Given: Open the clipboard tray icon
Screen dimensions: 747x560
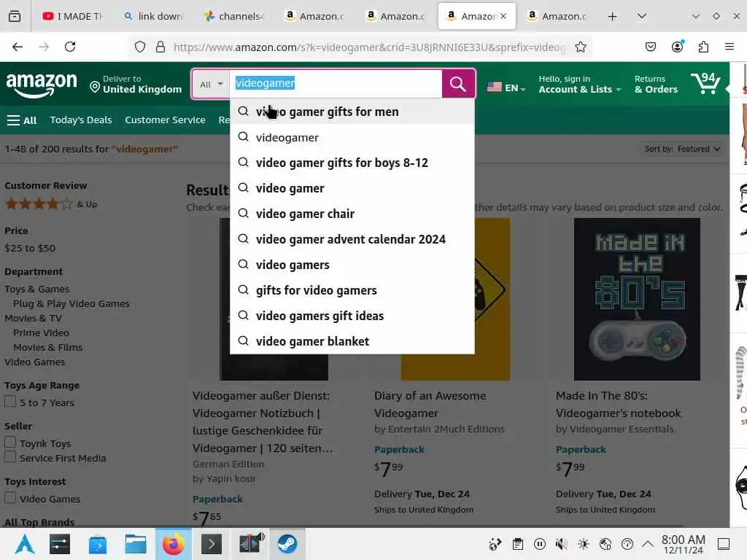Looking at the screenshot, I should click(x=518, y=544).
